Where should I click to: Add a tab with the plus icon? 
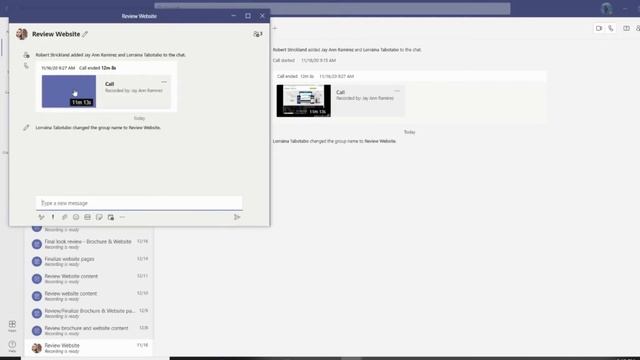[275, 28]
